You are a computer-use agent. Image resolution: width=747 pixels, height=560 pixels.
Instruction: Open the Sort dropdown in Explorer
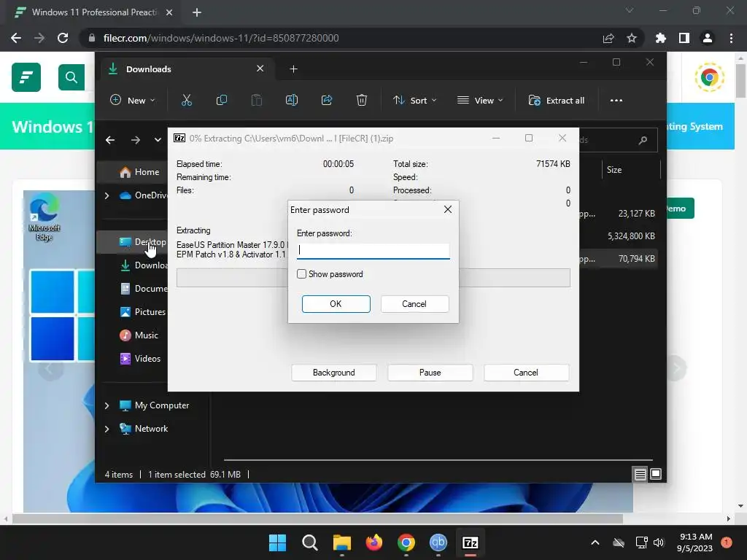tap(414, 101)
